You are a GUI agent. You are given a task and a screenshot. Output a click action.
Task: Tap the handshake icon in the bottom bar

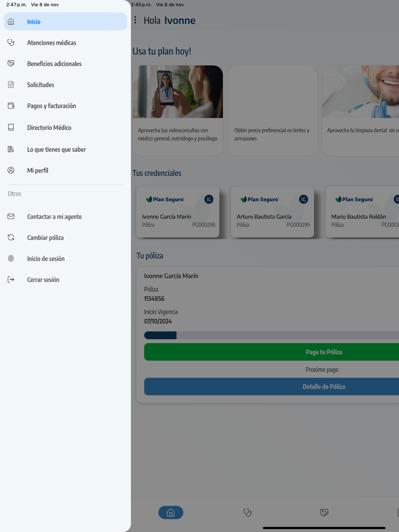(x=324, y=513)
